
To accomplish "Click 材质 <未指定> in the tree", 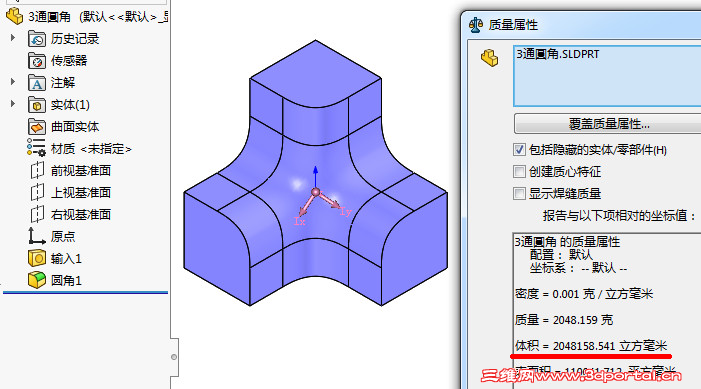I will coord(91,149).
